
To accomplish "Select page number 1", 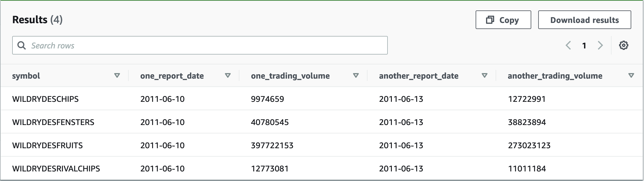I will pos(584,46).
